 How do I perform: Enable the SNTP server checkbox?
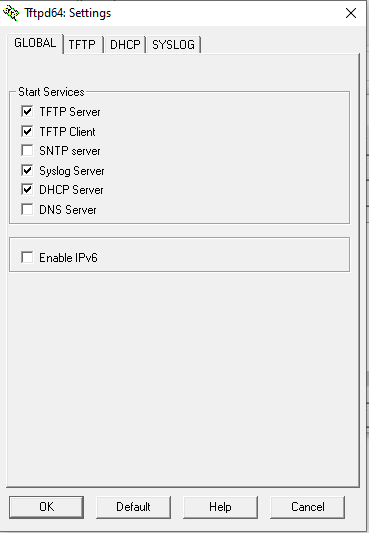point(27,150)
